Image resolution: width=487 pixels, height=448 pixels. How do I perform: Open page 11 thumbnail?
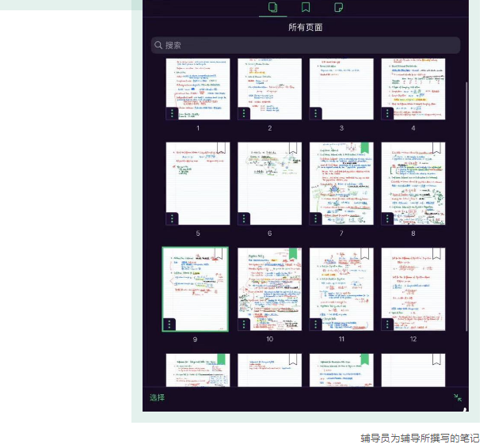point(341,289)
